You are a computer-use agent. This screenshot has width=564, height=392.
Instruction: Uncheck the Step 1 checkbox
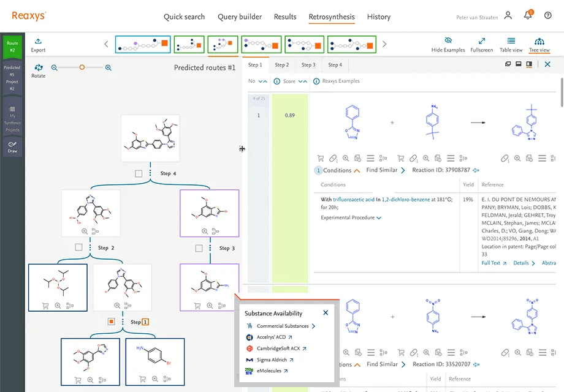pyautogui.click(x=112, y=321)
